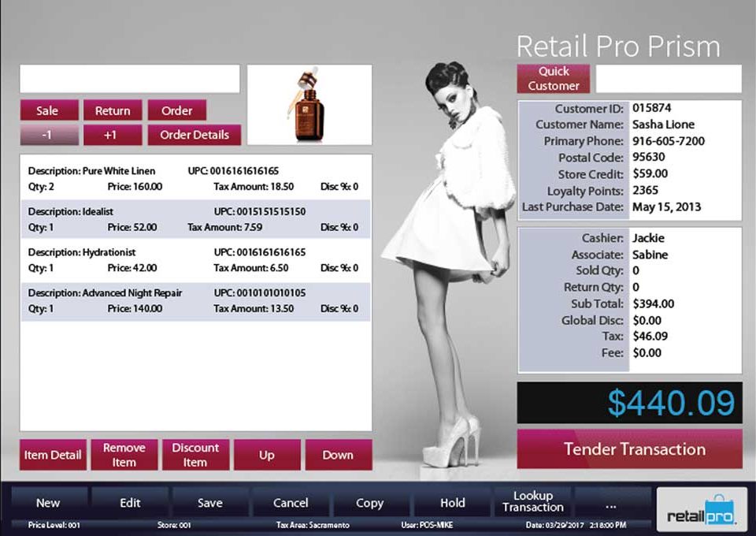
Task: Click the Quick Customer button
Action: pos(554,79)
